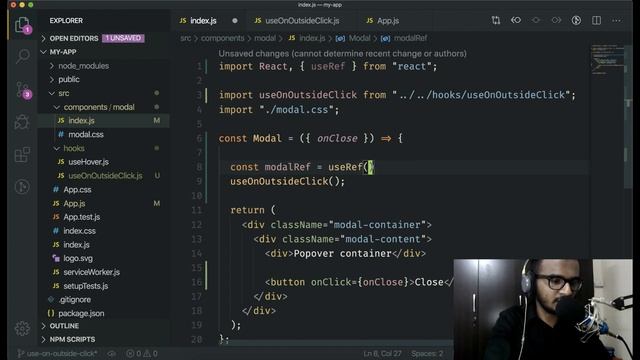This screenshot has width=640, height=360.
Task: Expand the public folder
Action: pyautogui.click(x=69, y=79)
